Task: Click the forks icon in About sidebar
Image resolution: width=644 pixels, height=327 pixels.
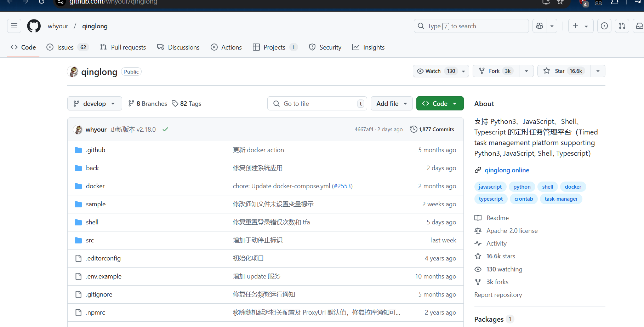Action: (x=478, y=282)
